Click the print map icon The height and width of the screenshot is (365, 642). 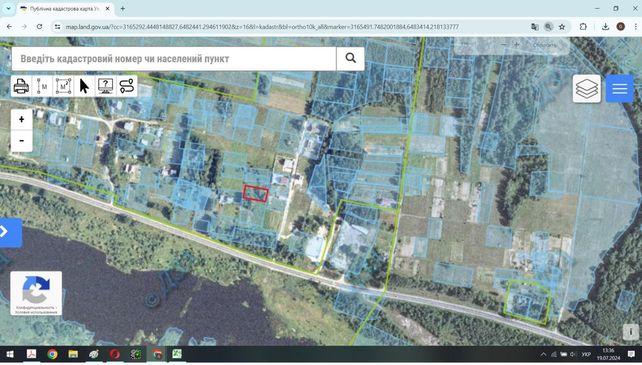click(21, 86)
